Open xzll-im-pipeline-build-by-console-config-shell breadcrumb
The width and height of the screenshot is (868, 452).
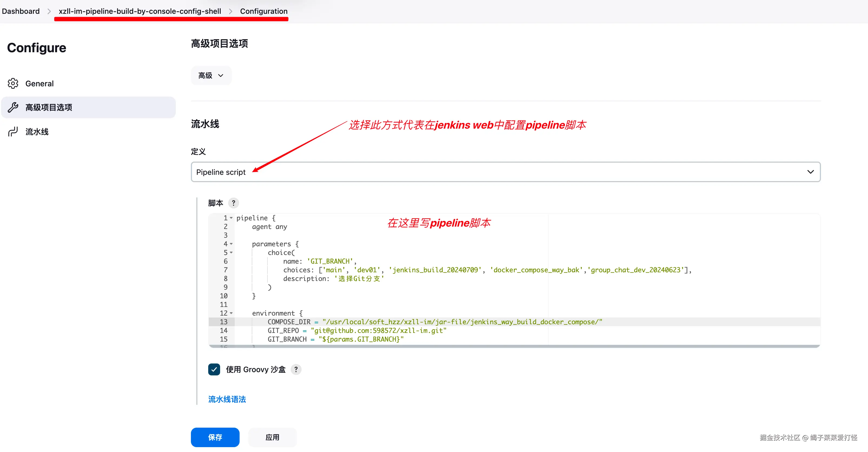point(140,11)
